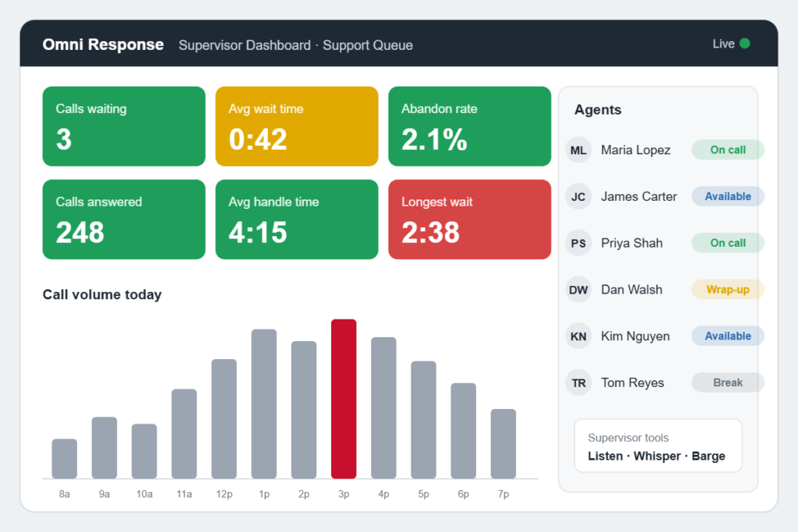Screen dimensions: 798x532
Task: Open the Avg handle time card
Action: 297,219
